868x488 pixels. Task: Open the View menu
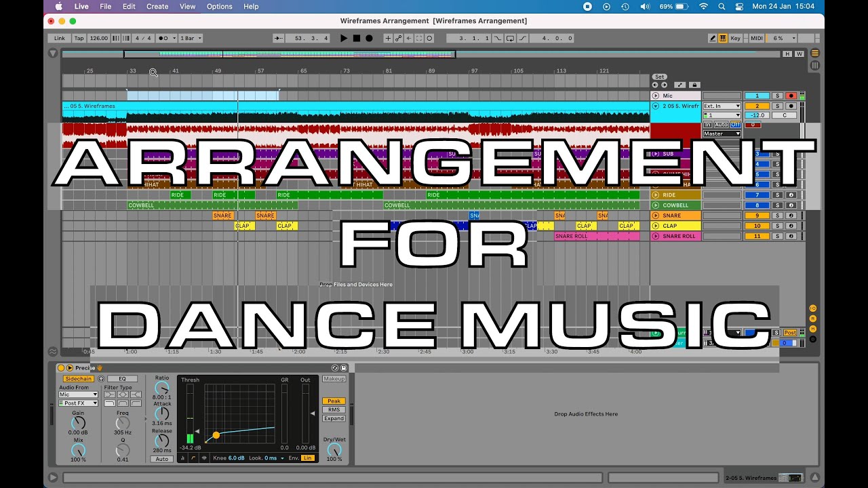tap(188, 7)
